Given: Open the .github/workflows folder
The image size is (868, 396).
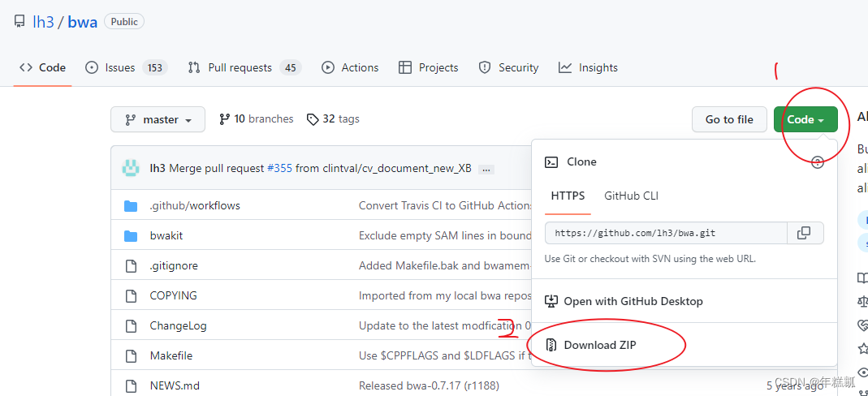Looking at the screenshot, I should point(195,206).
